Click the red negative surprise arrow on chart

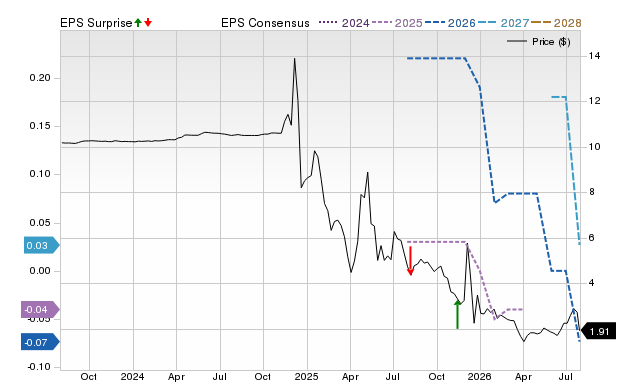[x=411, y=261]
